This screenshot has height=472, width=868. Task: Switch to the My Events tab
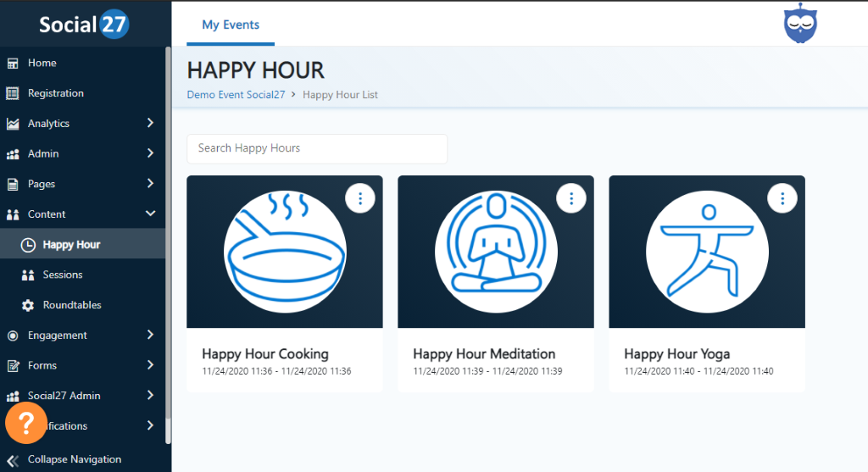[x=231, y=25]
